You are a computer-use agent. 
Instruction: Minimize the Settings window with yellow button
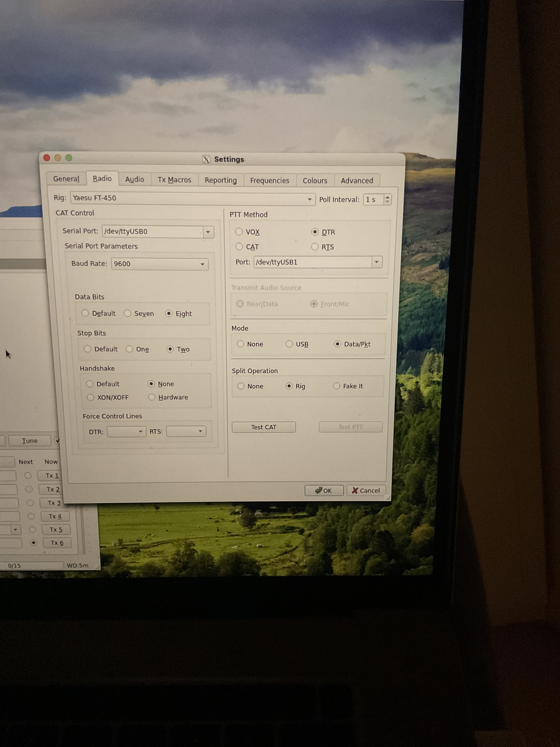pos(58,158)
